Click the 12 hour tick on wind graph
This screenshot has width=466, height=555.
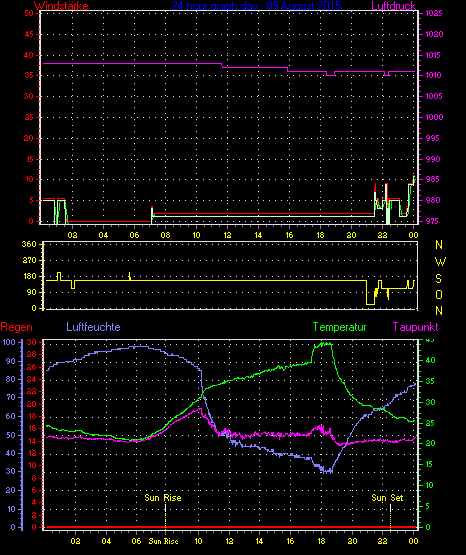point(227,235)
